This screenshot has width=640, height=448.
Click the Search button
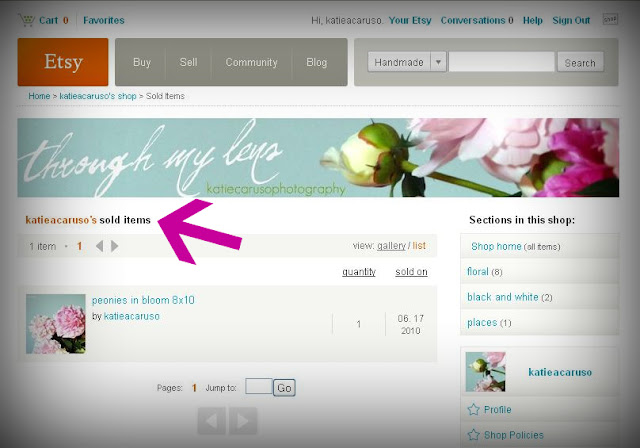pyautogui.click(x=580, y=62)
